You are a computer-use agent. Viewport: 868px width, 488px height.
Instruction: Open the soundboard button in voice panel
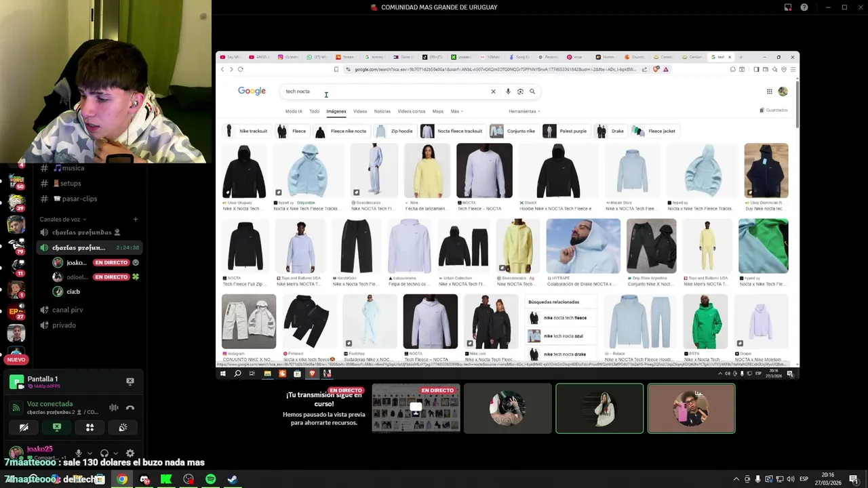pos(123,428)
